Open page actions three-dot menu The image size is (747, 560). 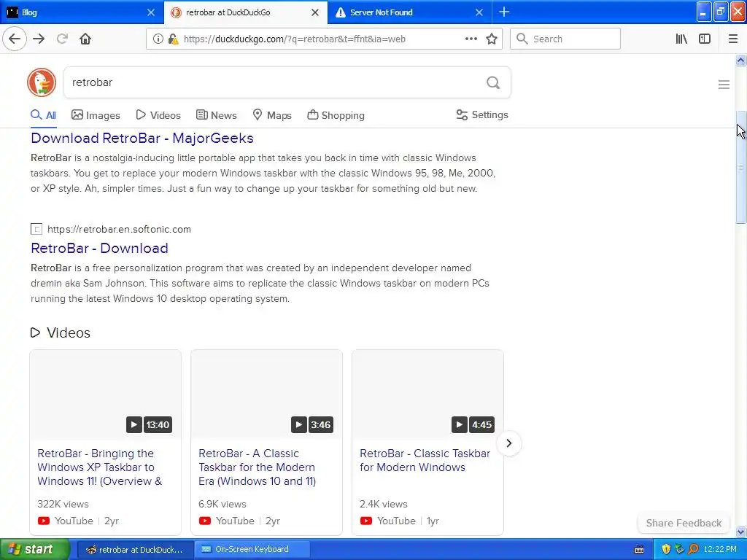[471, 39]
